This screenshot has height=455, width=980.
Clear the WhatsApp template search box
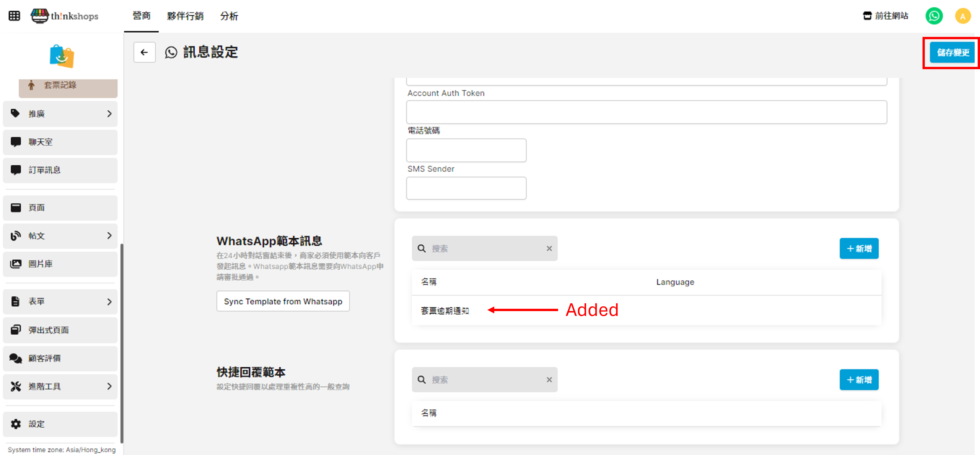[x=549, y=248]
